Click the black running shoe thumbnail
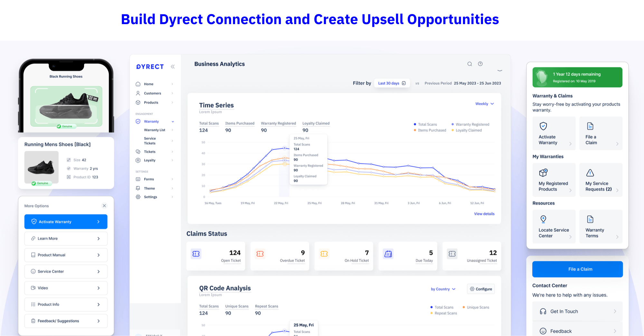Viewport: 644px width, 336px height. [41, 167]
